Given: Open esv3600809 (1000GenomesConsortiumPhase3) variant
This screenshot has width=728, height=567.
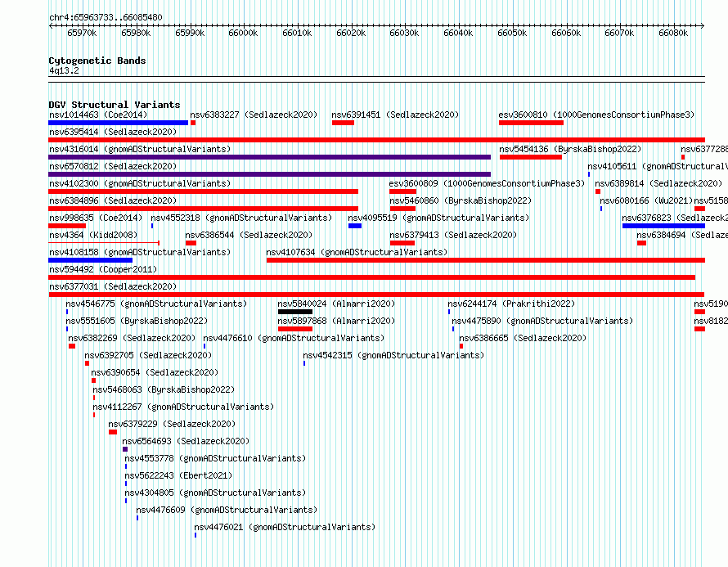Looking at the screenshot, I should pyautogui.click(x=487, y=183).
